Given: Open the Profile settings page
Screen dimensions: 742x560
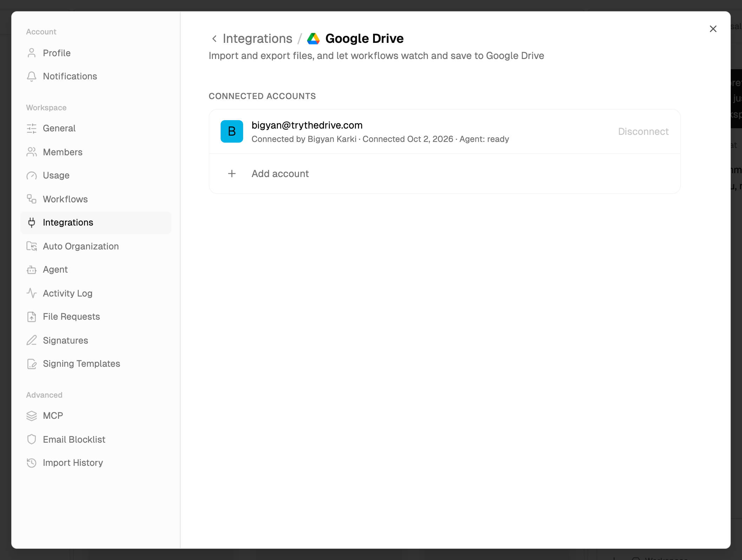Looking at the screenshot, I should [x=96, y=53].
